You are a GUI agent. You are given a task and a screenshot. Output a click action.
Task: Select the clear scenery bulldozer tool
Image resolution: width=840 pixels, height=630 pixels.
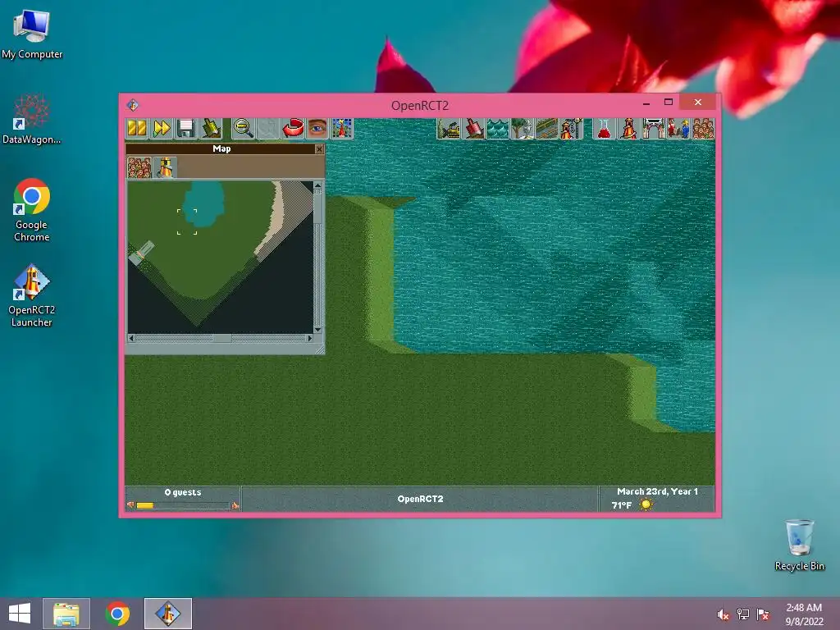[x=449, y=129]
